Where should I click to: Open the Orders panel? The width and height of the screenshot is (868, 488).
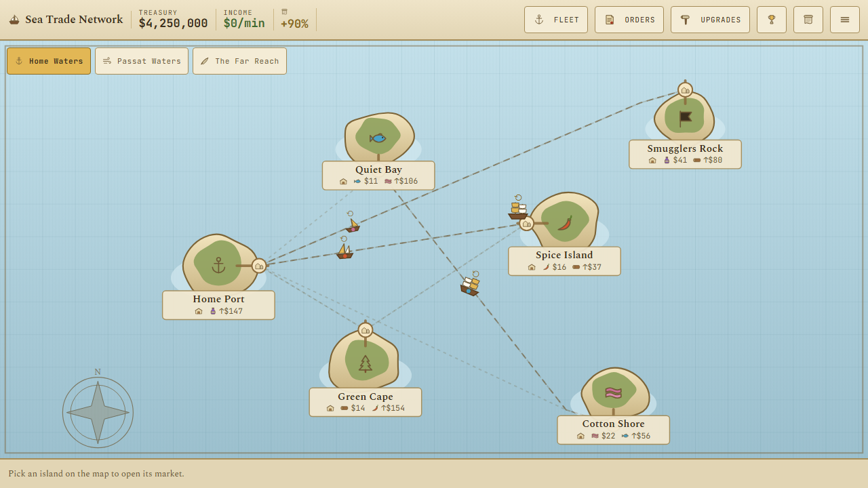[x=629, y=20]
